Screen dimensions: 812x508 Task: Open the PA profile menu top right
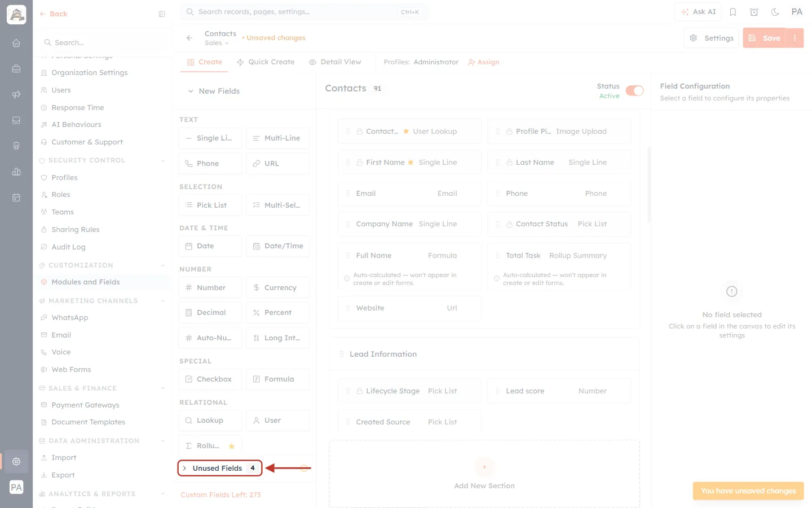[797, 12]
